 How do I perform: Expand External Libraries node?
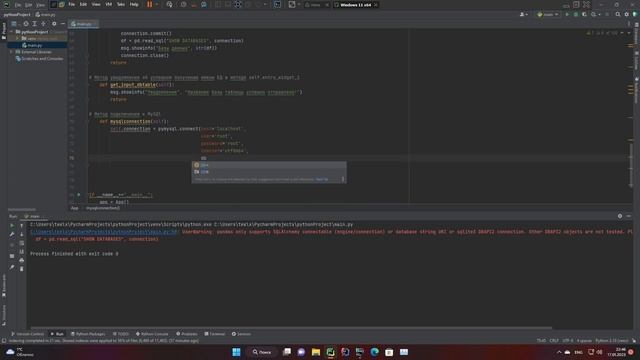coord(12,52)
